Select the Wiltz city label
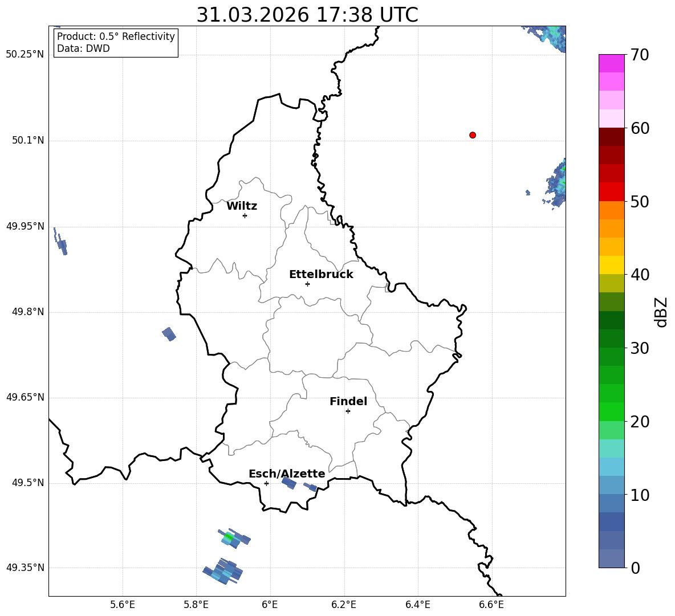675x616 pixels. (242, 206)
